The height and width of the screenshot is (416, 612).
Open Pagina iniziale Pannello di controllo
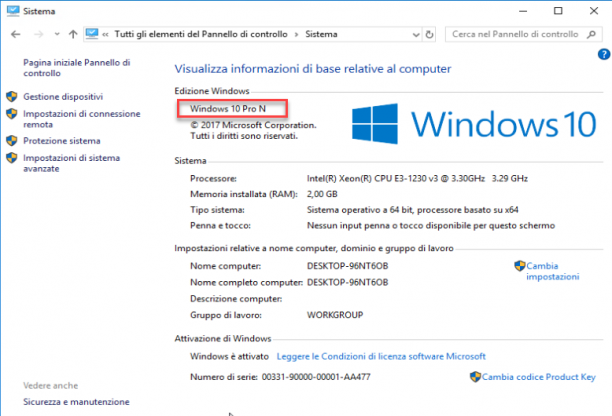(x=76, y=68)
